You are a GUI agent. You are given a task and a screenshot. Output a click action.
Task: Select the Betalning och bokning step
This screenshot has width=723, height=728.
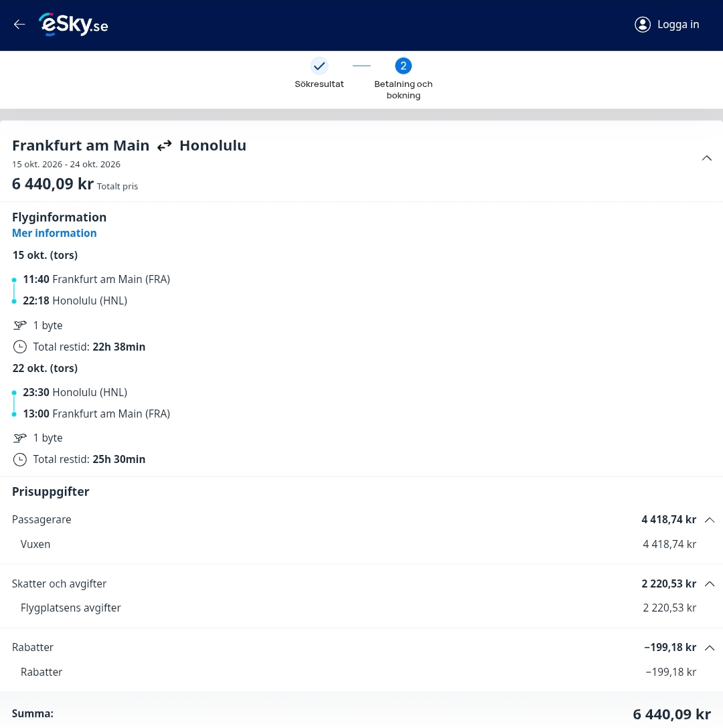(x=403, y=90)
